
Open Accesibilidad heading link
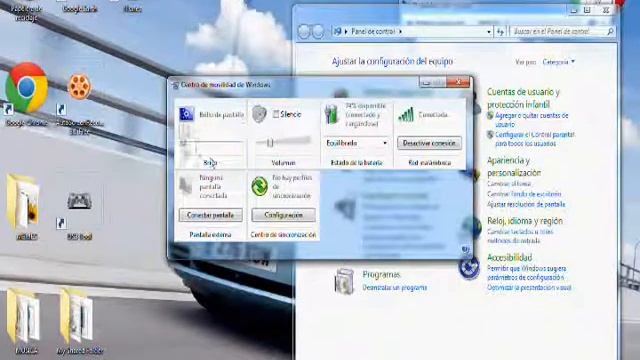pyautogui.click(x=509, y=258)
